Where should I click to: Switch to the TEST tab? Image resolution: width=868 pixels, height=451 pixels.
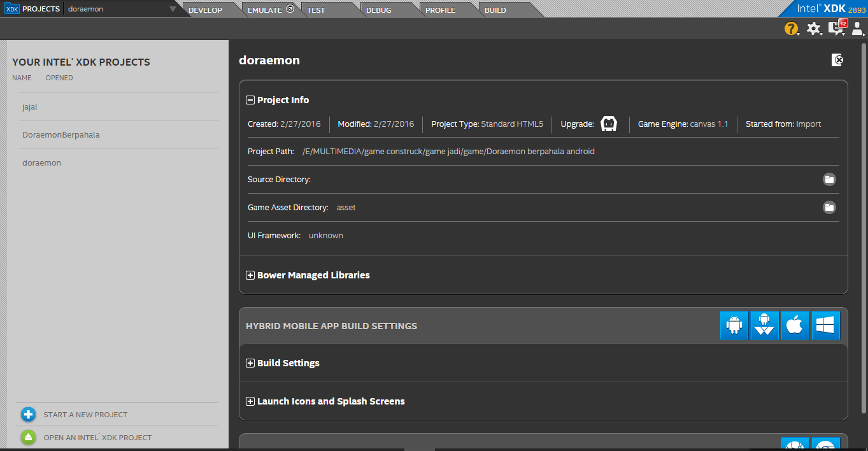pos(316,10)
